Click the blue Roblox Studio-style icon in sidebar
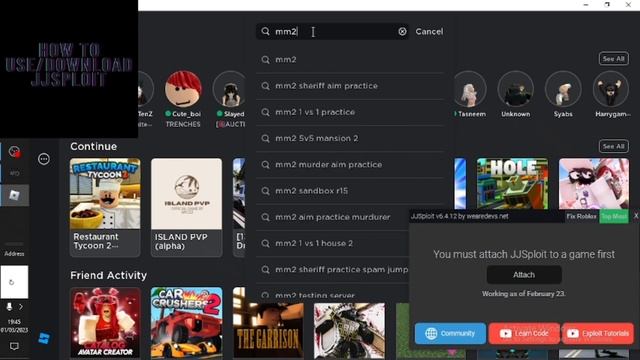Viewport: 640px width, 360px height. tap(44, 338)
